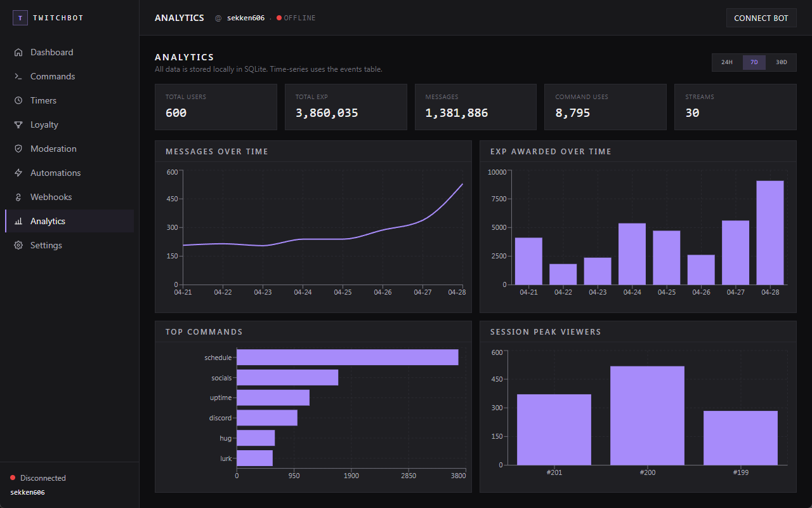Click the Webhooks icon in sidebar

[18, 197]
